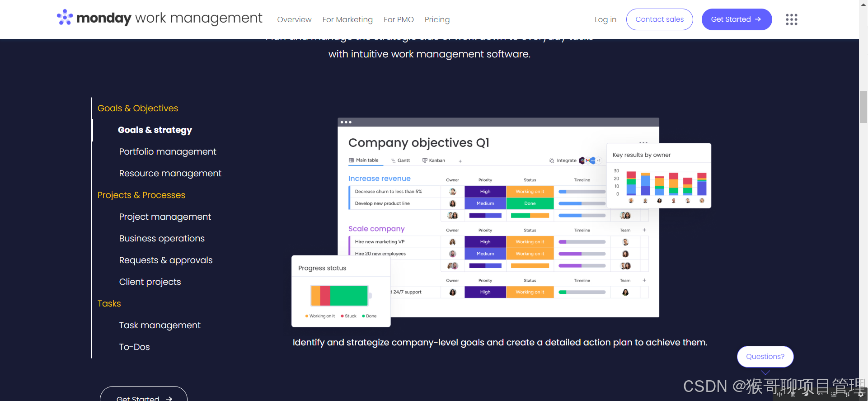Select Portfolio management

[168, 152]
